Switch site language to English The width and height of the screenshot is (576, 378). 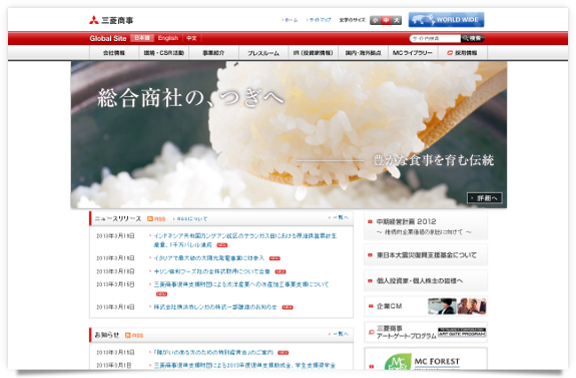coord(168,38)
